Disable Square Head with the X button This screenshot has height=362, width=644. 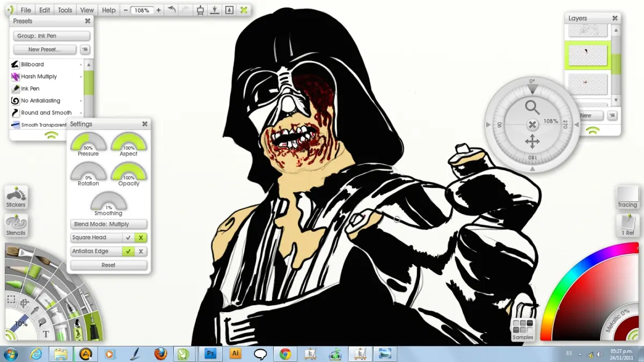pos(141,238)
